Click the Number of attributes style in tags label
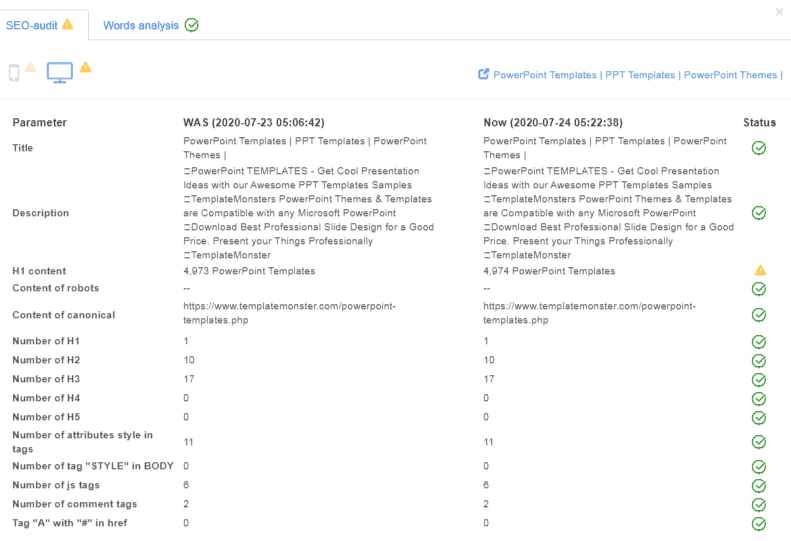The width and height of the screenshot is (791, 541). [x=82, y=442]
